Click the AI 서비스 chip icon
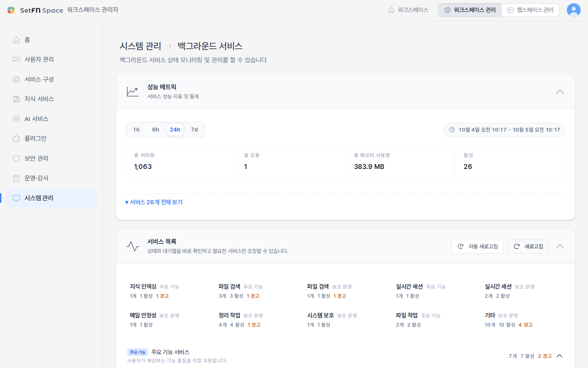588x368 pixels. coord(16,119)
